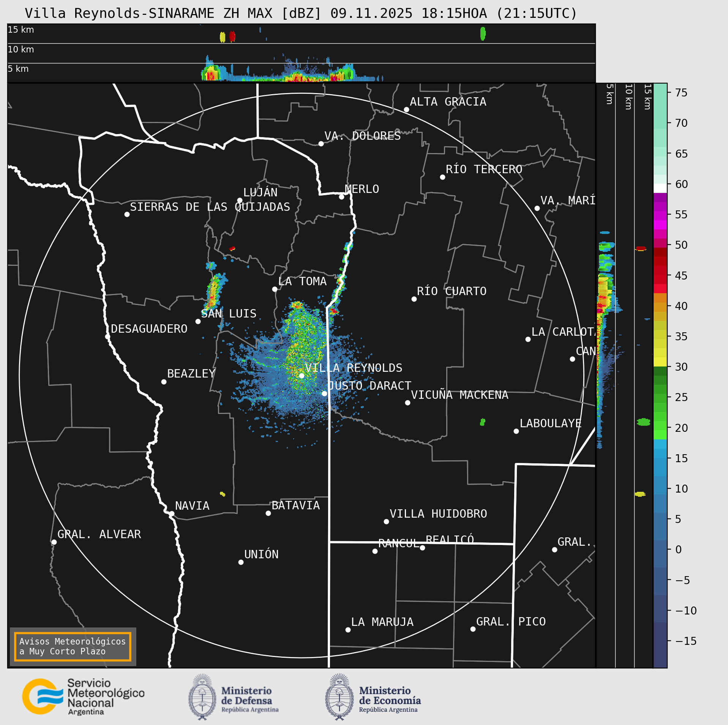Click the green echo west of Laboulaye
The height and width of the screenshot is (725, 728).
tap(482, 422)
